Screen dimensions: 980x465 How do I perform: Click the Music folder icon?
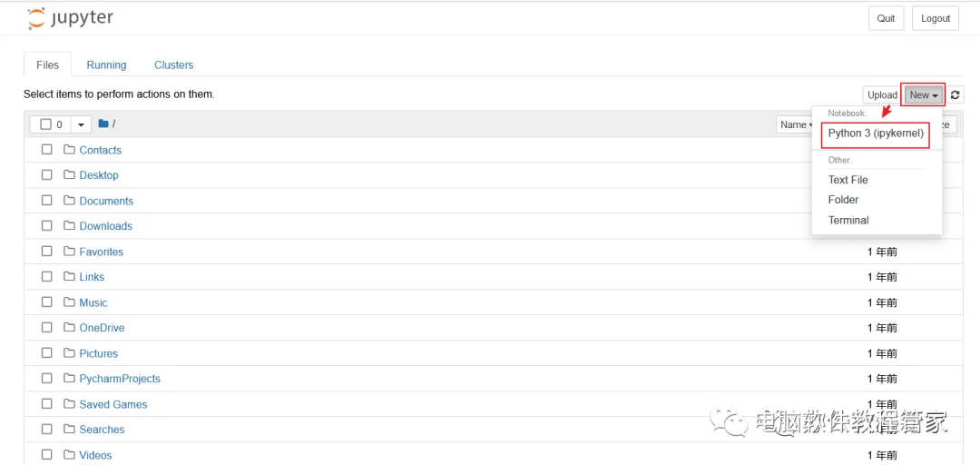coord(70,302)
